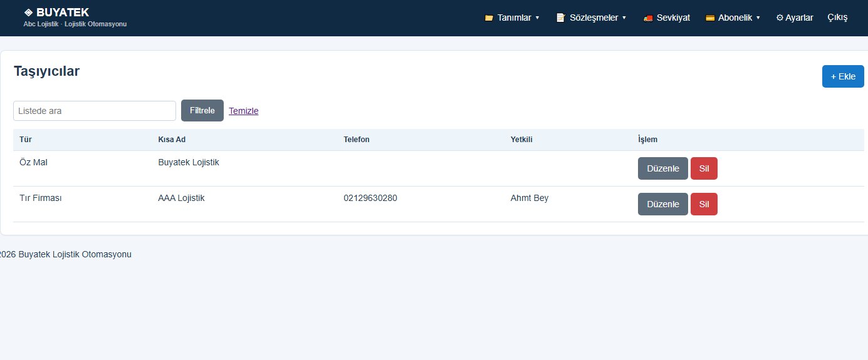Select the Öz Mal cell
This screenshot has height=360, width=868.
[x=33, y=162]
